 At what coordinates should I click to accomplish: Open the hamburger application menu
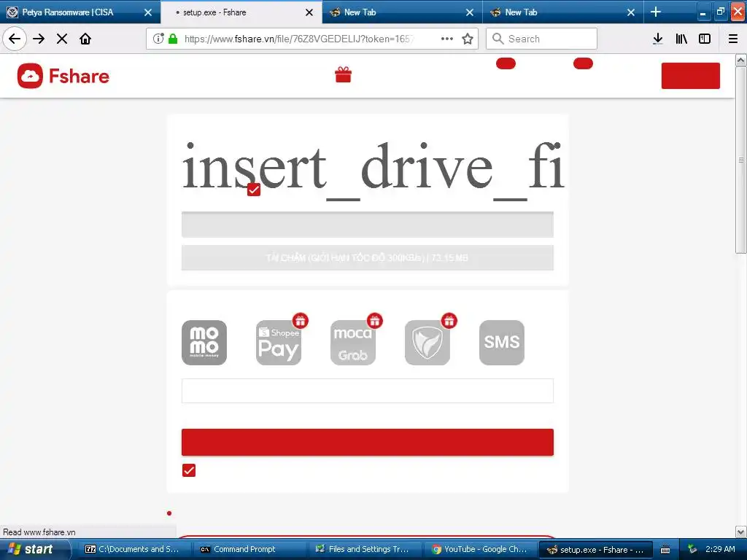point(733,39)
